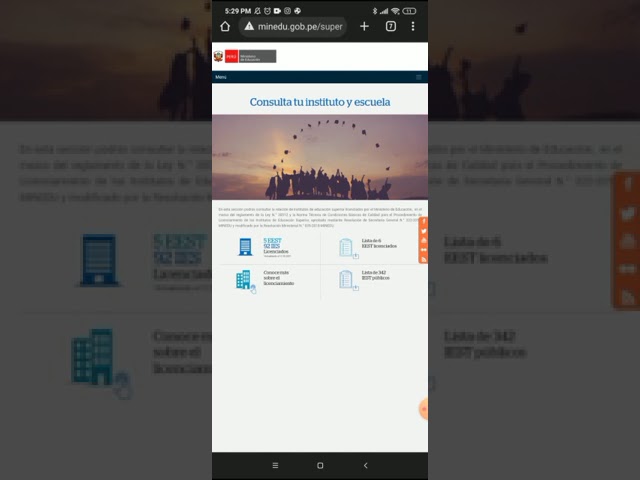Tap the orange floating circle button

pyautogui.click(x=424, y=408)
